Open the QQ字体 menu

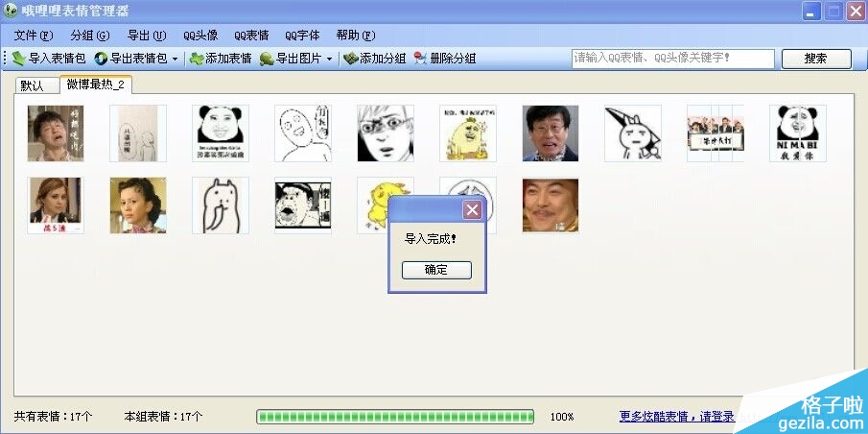click(302, 36)
